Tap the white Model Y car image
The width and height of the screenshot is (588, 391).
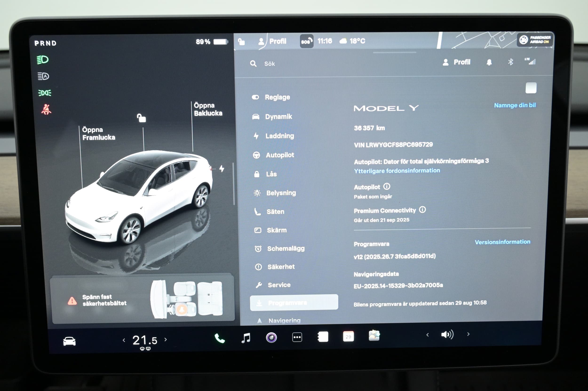[139, 197]
